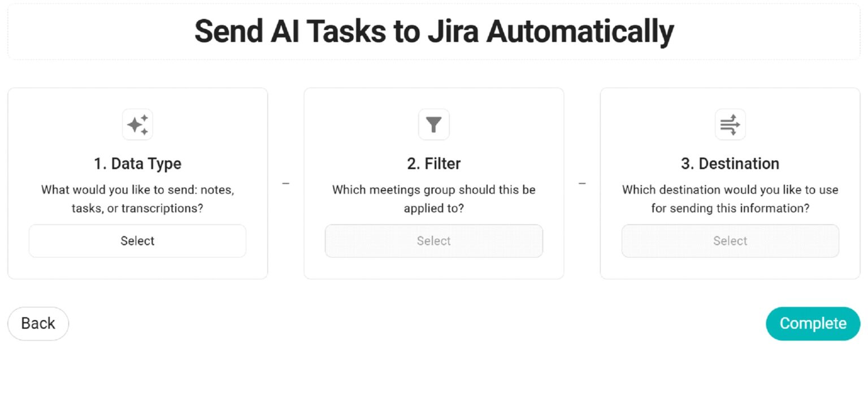Screen dimensions: 868x418
Task: Click the "Send AI Tasks to Jira Automatically" title
Action: pos(434,31)
